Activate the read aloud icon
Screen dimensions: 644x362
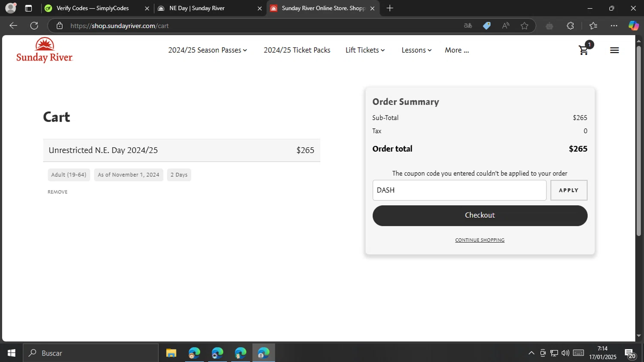click(x=506, y=26)
